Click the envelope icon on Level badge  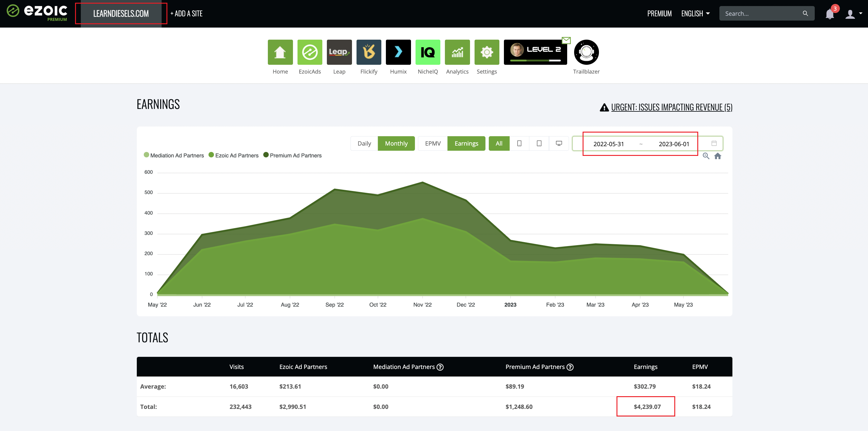pyautogui.click(x=567, y=41)
